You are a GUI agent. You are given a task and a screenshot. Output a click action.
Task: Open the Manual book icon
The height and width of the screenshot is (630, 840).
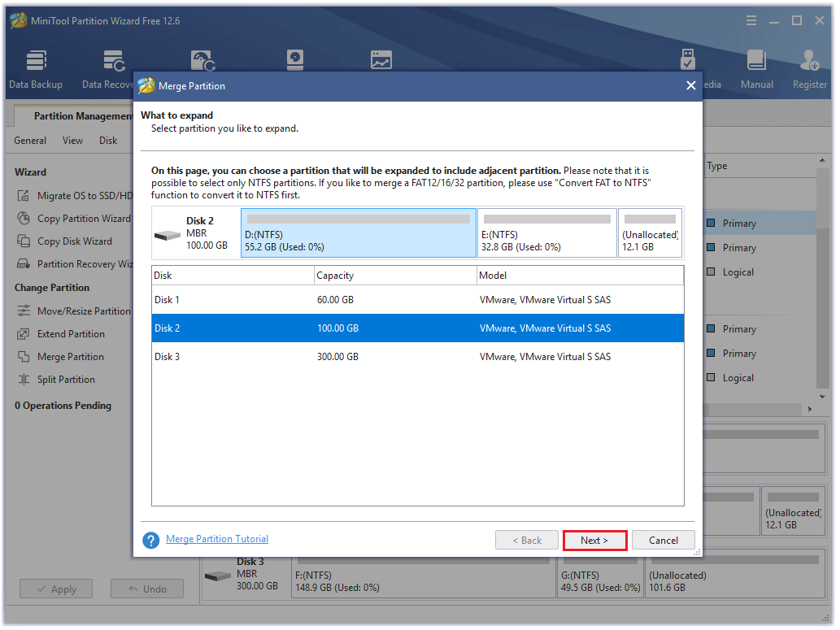[x=756, y=63]
